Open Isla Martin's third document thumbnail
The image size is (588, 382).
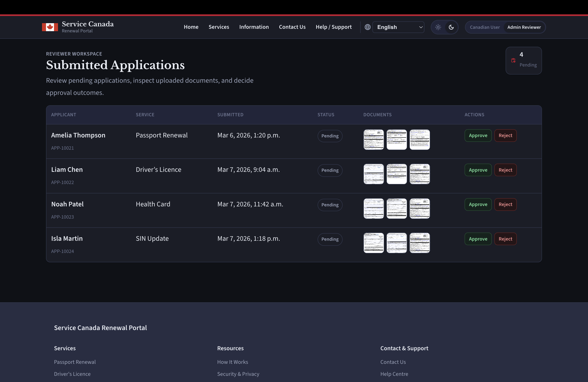click(420, 243)
